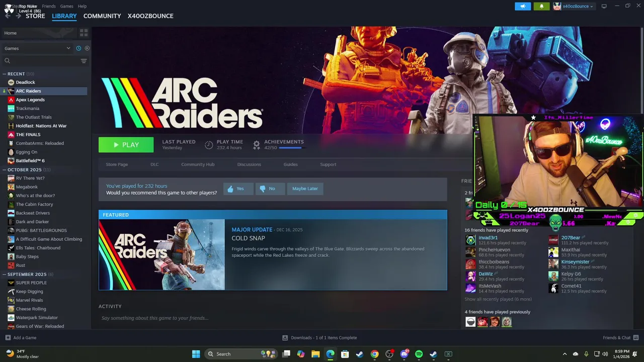Go back with the left arrow
This screenshot has height=362, width=644.
[8, 16]
